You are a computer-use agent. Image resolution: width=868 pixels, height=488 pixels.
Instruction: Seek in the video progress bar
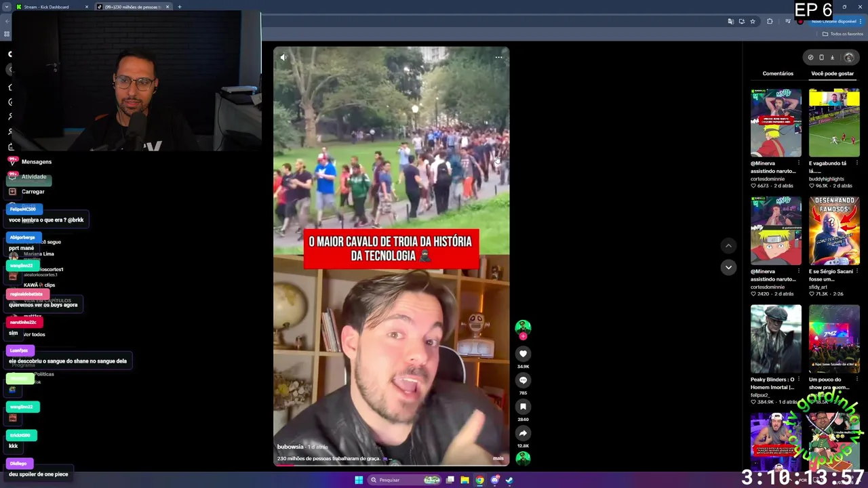point(391,465)
